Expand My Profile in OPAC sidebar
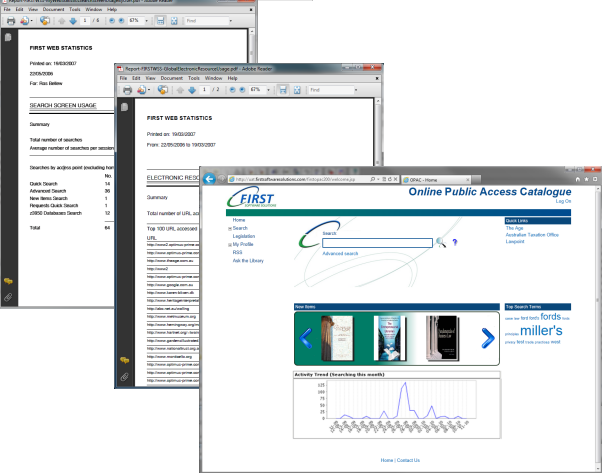The width and height of the screenshot is (602, 473). click(230, 245)
